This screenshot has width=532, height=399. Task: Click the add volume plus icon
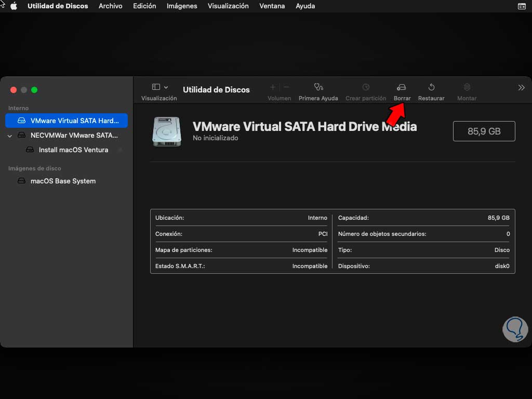273,87
